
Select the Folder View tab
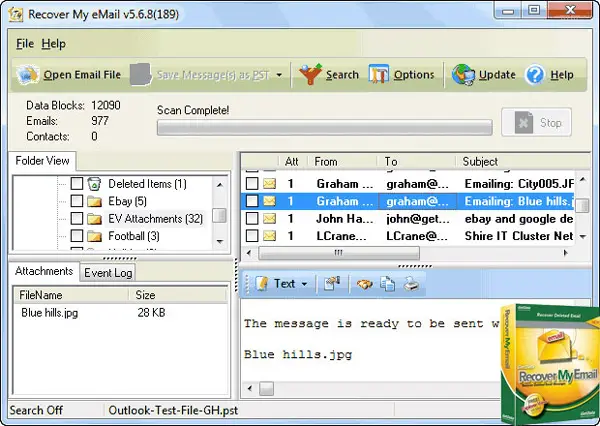pyautogui.click(x=42, y=161)
